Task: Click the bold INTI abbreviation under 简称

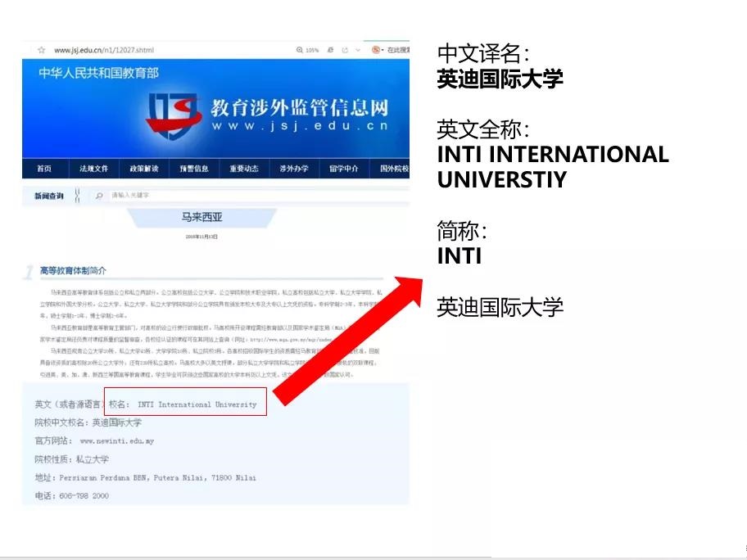Action: 460,256
